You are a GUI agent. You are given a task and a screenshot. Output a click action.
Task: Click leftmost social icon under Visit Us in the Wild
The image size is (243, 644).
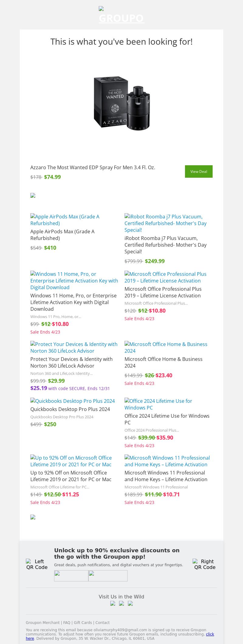pyautogui.click(x=113, y=604)
